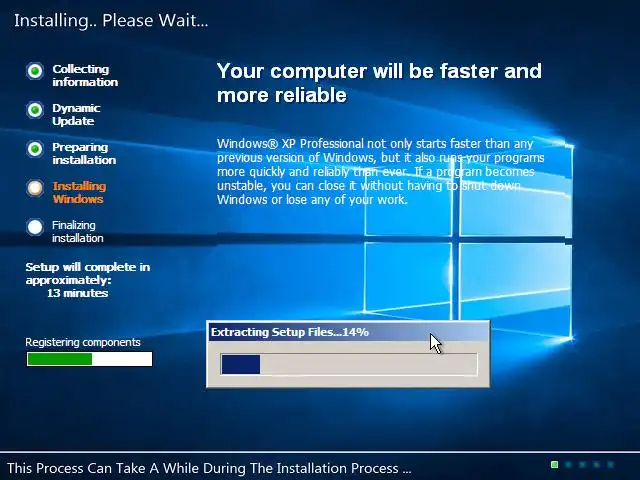Click the Extracting Setup Files progress bar
This screenshot has height=480, width=640.
(349, 364)
